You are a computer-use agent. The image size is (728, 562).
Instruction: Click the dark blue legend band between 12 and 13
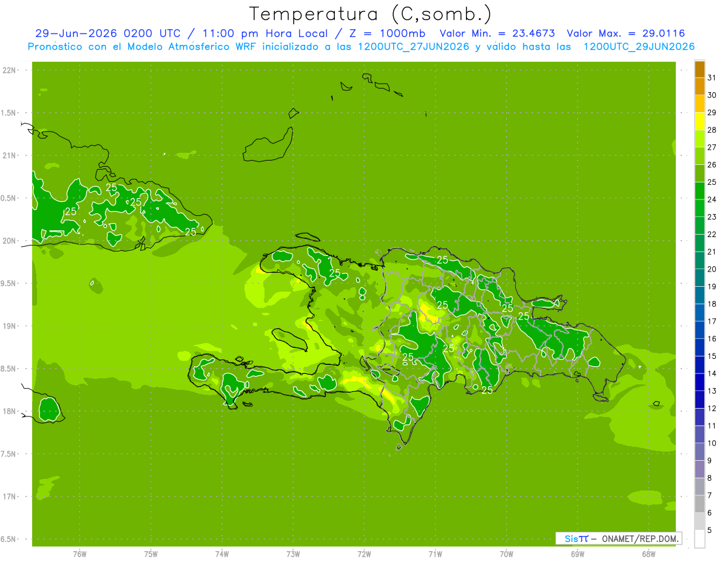pyautogui.click(x=699, y=400)
